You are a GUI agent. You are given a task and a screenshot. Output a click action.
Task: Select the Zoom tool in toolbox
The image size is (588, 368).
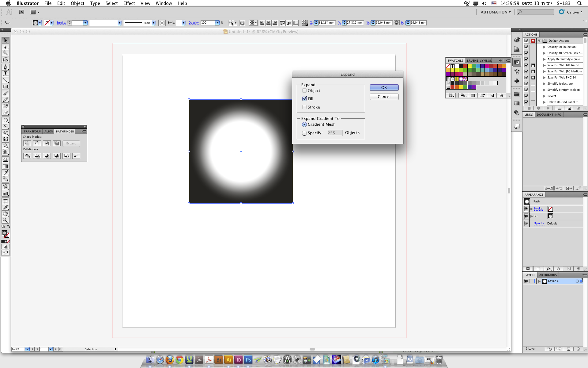[x=5, y=220]
